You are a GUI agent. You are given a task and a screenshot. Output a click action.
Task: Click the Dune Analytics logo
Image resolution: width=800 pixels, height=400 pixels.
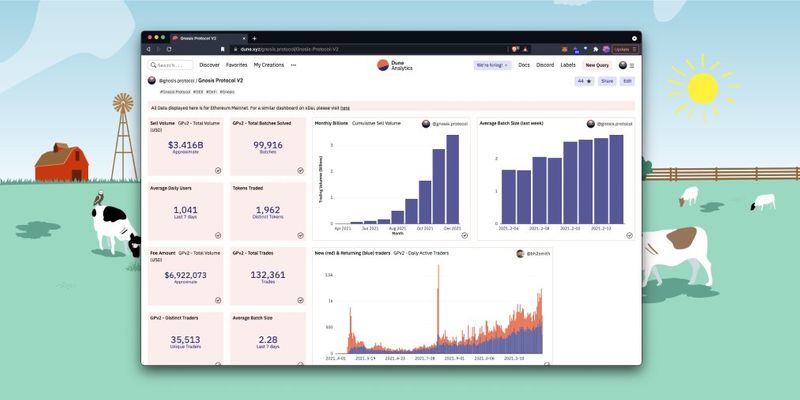(x=395, y=65)
